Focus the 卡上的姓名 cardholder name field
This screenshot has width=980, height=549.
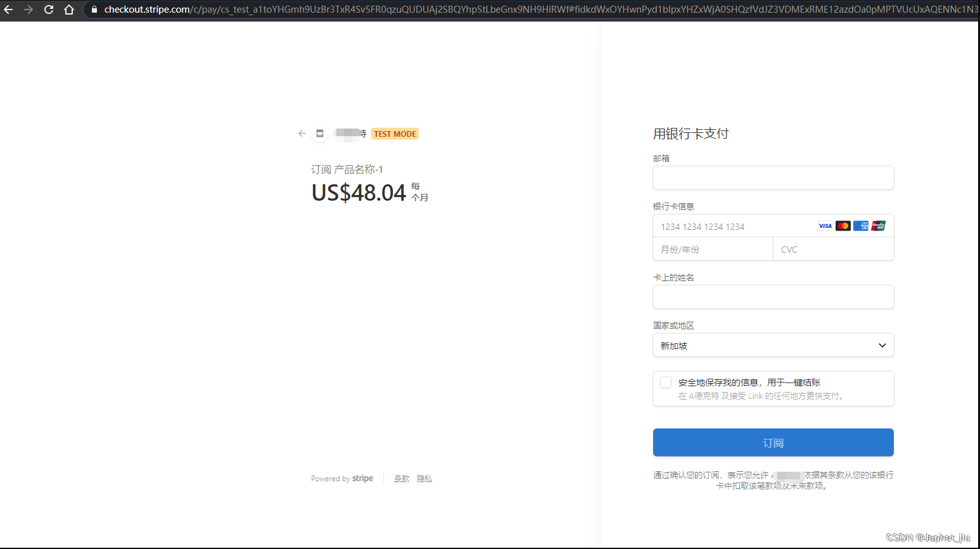coord(773,297)
